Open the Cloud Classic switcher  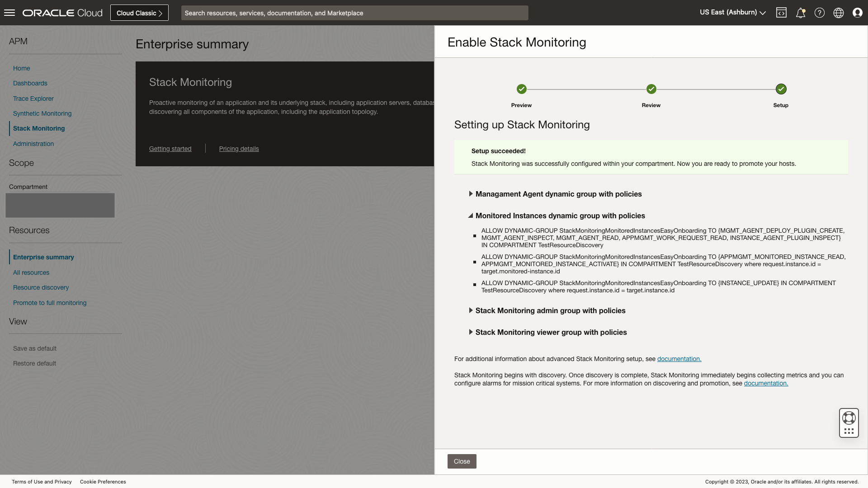139,13
